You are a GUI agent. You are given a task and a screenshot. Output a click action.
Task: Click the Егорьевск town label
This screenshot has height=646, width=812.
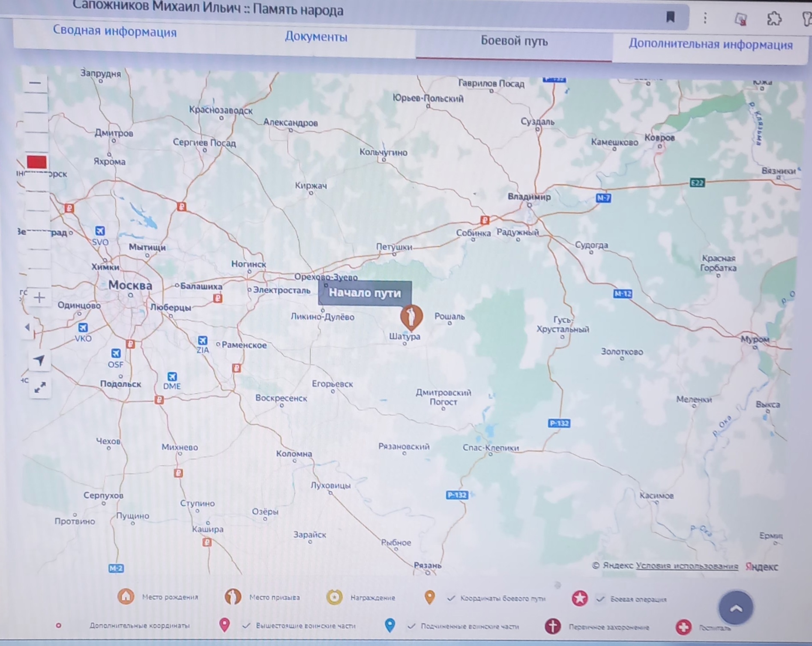point(332,384)
